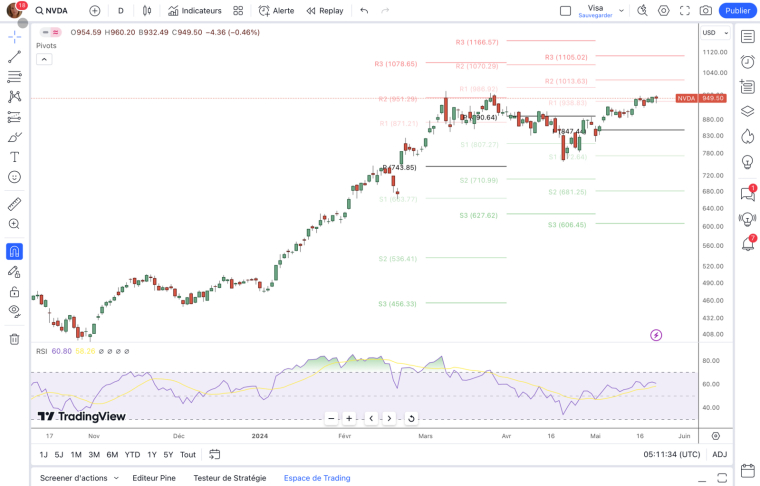This screenshot has width=760, height=486.
Task: Open the go to date calendar
Action: pos(214,455)
